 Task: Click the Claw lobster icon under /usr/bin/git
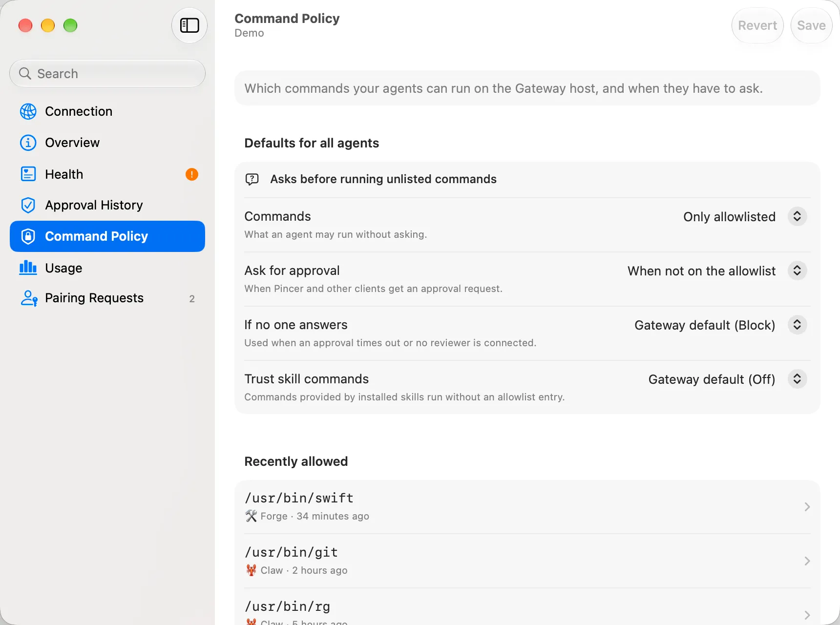tap(251, 570)
